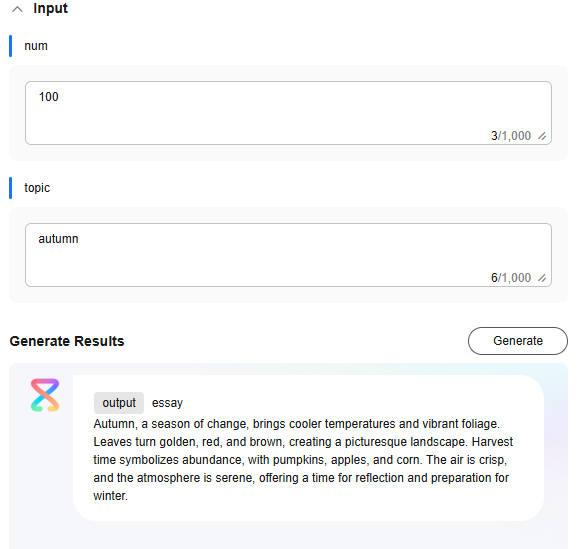Image resolution: width=587 pixels, height=549 pixels.
Task: Click the essay label next to output
Action: [x=167, y=403]
